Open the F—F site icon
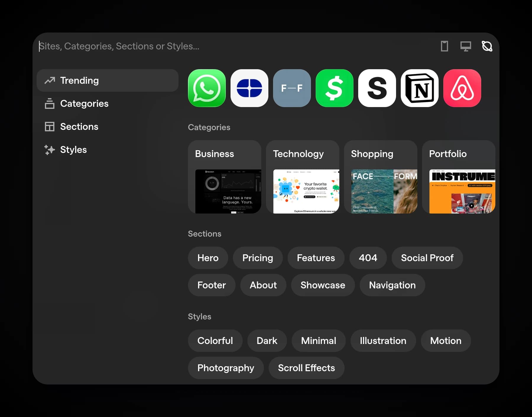This screenshot has height=417, width=532. [292, 88]
